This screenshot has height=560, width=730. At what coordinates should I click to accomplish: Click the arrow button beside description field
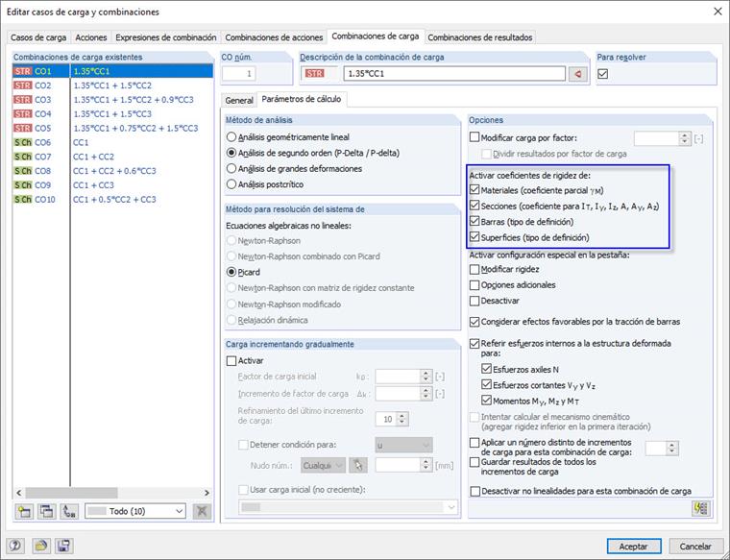[x=578, y=74]
